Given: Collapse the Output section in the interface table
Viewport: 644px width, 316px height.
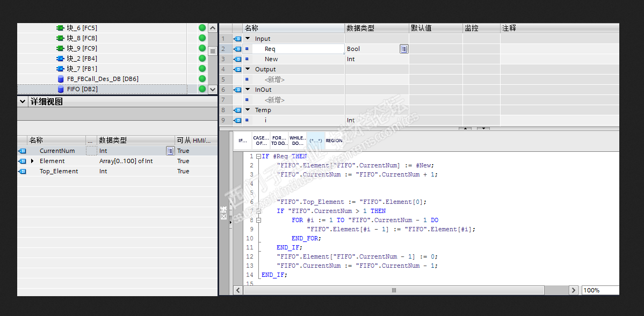Looking at the screenshot, I should (248, 69).
